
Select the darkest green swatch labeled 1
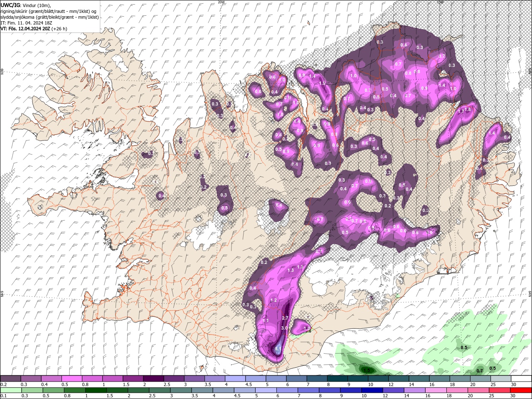click(96, 390)
